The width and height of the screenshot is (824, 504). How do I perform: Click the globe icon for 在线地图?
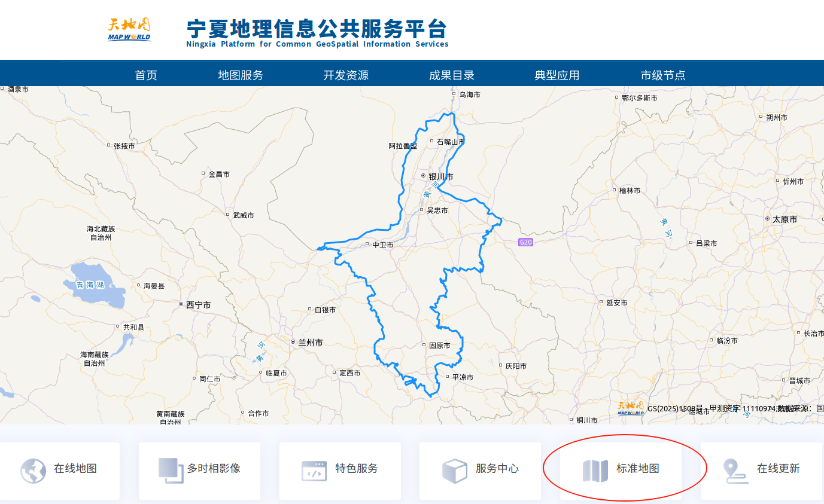tap(33, 471)
